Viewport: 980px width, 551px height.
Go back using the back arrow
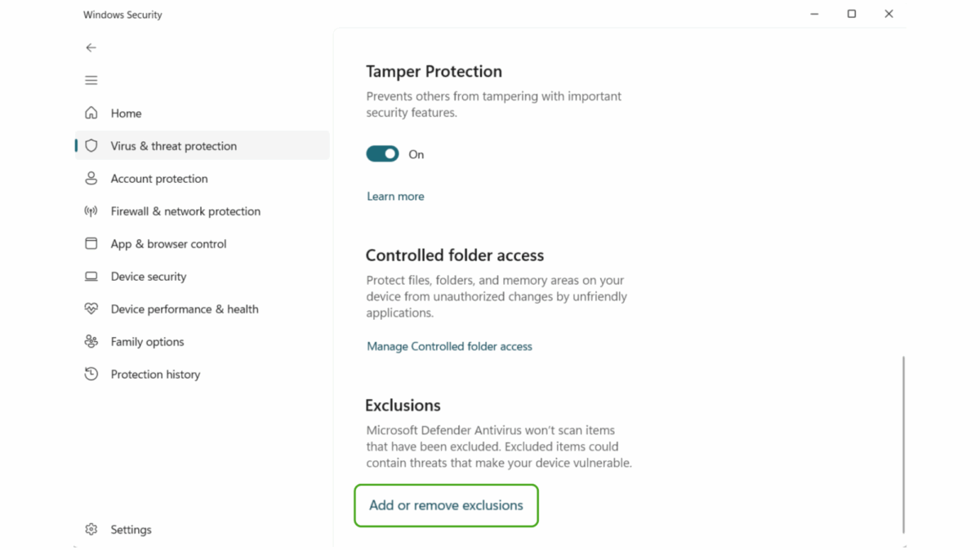coord(91,47)
